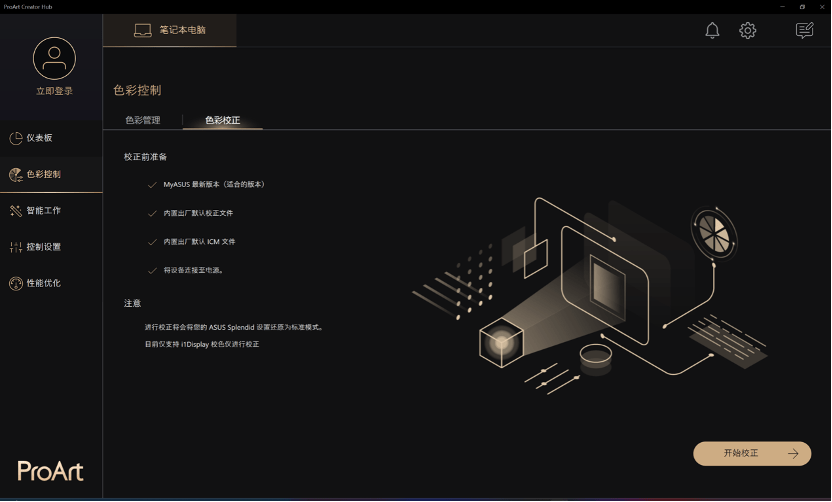Click the checkmark beside 内置出厂默认校正文件

pos(152,213)
